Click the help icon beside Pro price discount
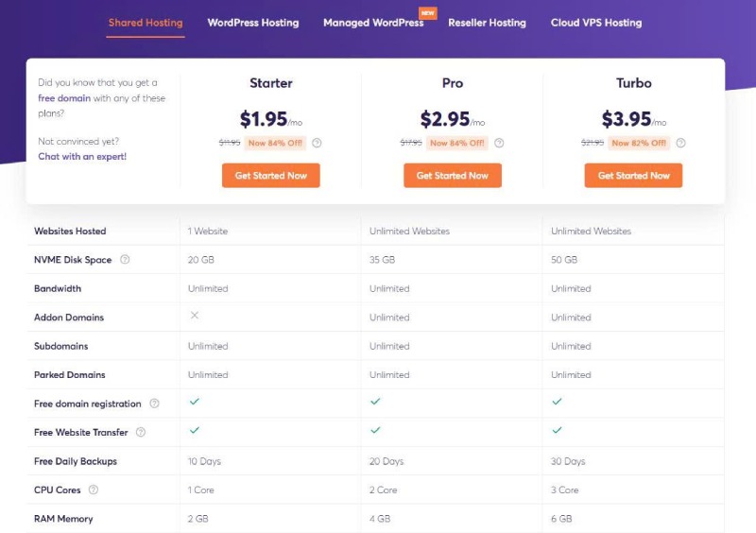 click(x=499, y=143)
